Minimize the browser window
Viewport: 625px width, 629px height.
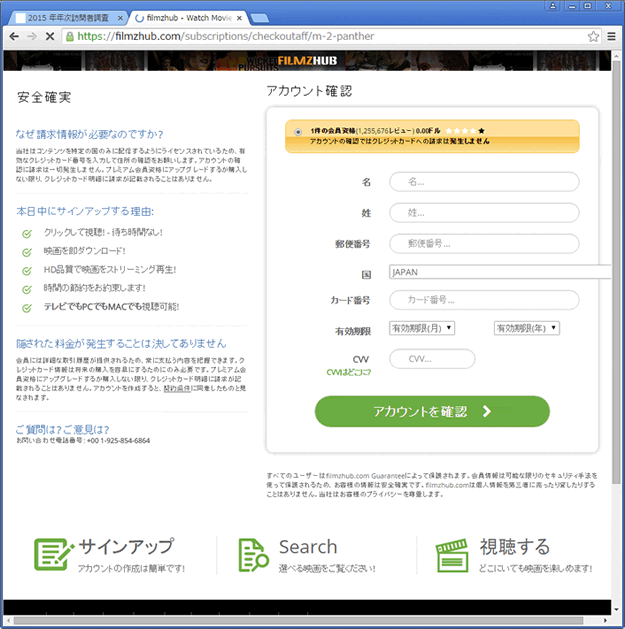tap(572, 6)
